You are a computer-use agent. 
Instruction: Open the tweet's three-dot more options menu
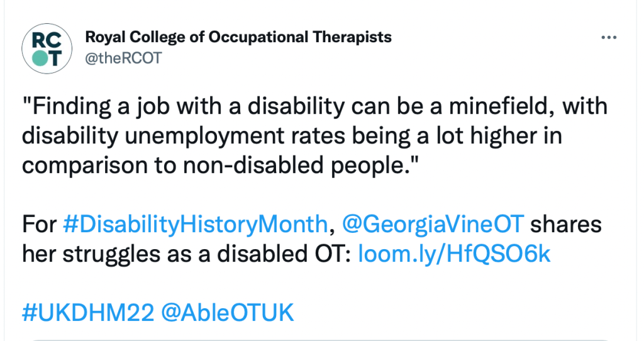coord(609,38)
